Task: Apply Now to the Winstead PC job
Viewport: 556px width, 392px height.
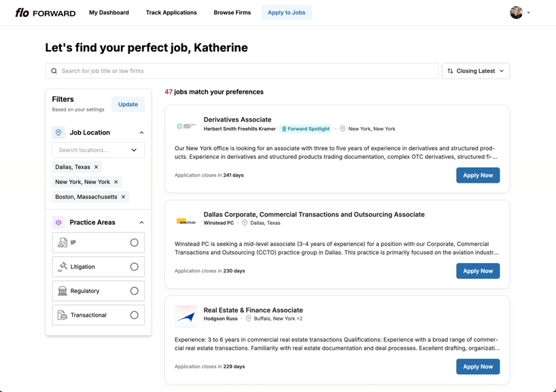Action: coord(478,271)
